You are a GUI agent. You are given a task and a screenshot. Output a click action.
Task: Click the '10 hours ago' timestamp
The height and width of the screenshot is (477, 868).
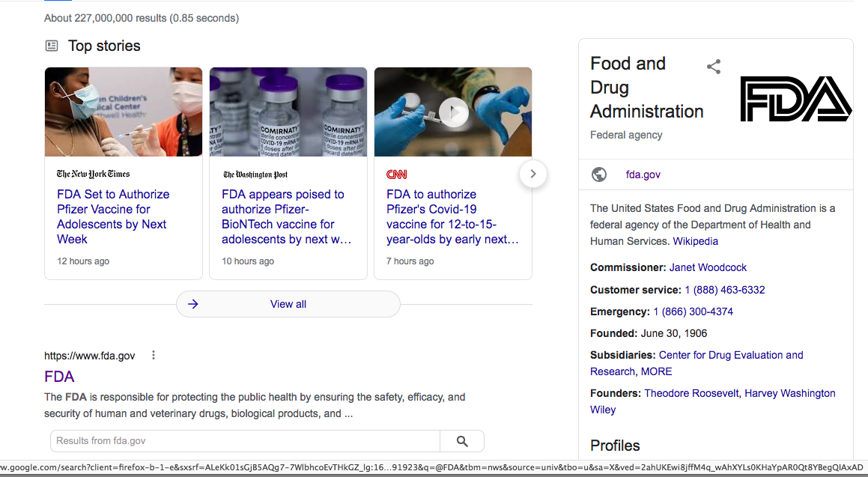pyautogui.click(x=248, y=261)
